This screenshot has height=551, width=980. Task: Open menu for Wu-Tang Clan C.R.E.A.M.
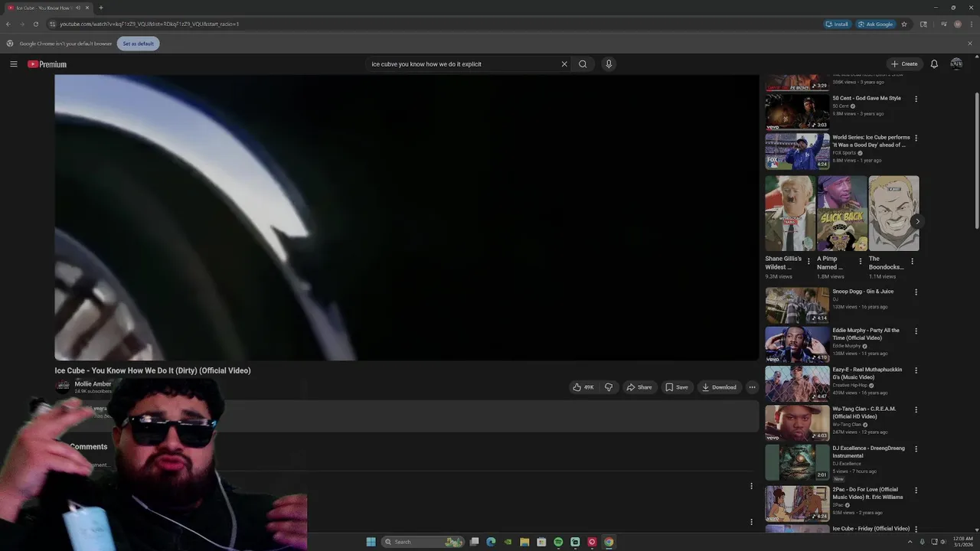pyautogui.click(x=916, y=409)
